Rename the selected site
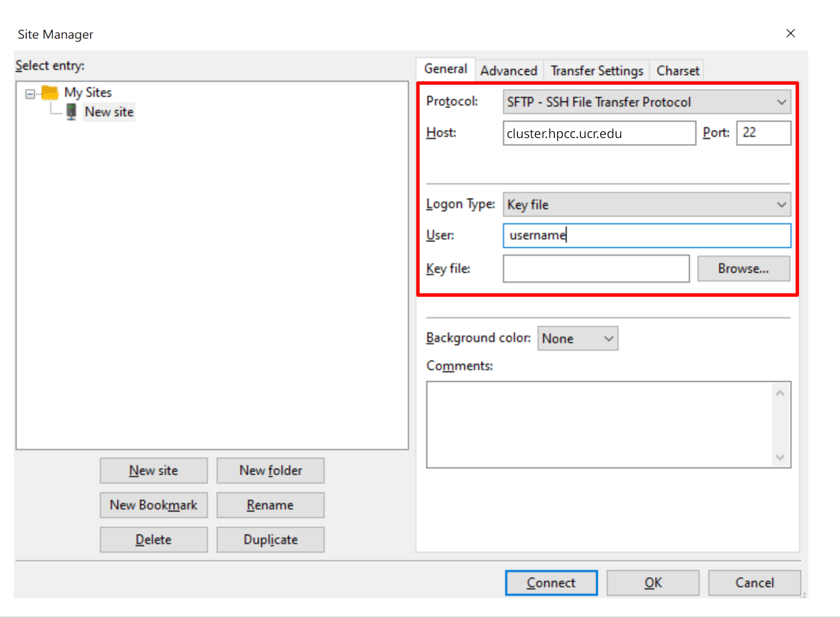Viewport: 840px width, 618px height. (270, 505)
